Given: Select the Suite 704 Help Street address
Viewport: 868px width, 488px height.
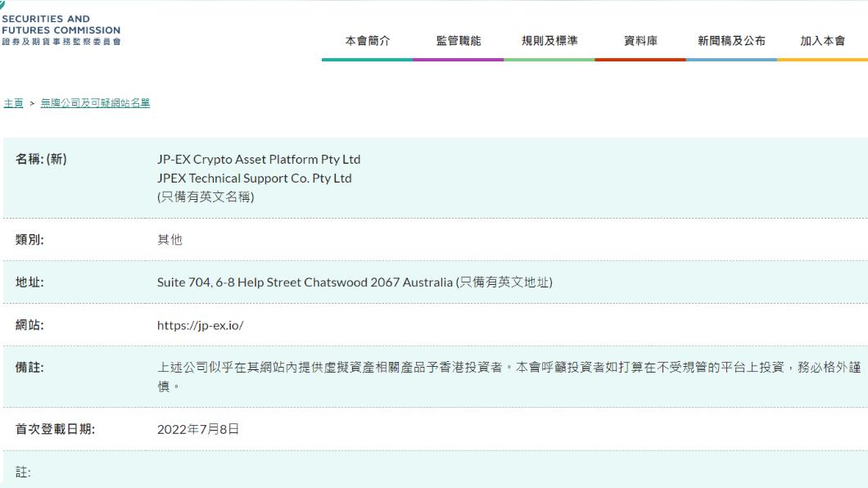Looking at the screenshot, I should 355,282.
